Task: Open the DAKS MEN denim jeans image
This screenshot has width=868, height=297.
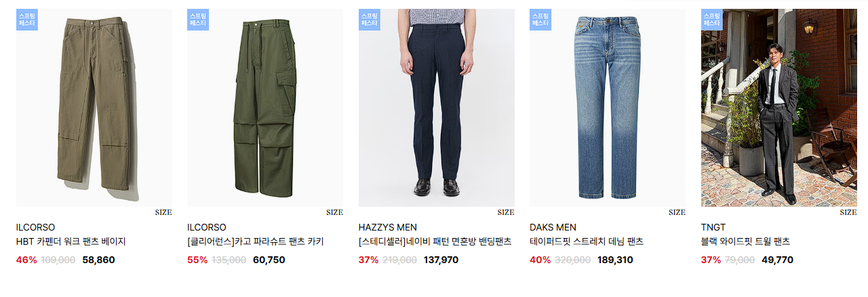Action: (x=608, y=108)
